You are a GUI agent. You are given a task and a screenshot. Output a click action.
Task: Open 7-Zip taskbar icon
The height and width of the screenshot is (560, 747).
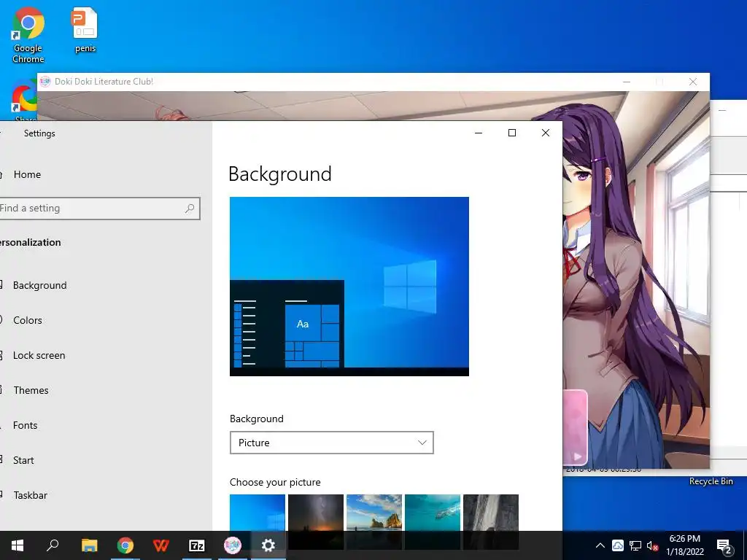pyautogui.click(x=197, y=545)
